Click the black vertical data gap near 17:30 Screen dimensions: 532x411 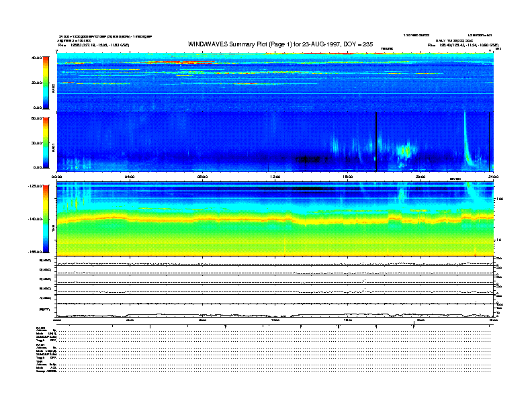(376, 142)
